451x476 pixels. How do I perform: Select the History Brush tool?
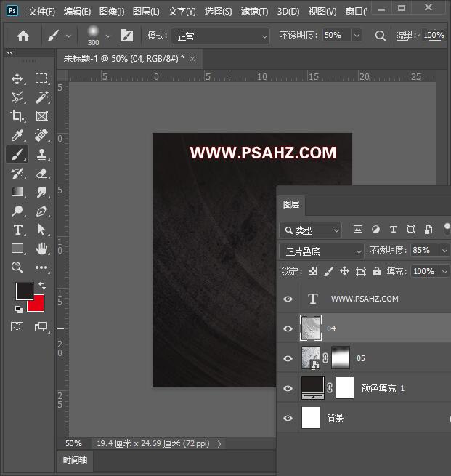point(17,174)
